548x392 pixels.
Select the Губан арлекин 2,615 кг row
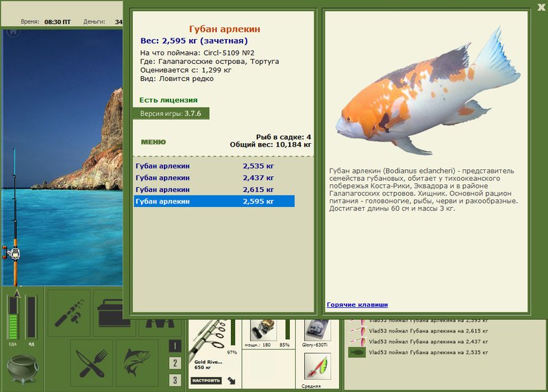point(214,190)
